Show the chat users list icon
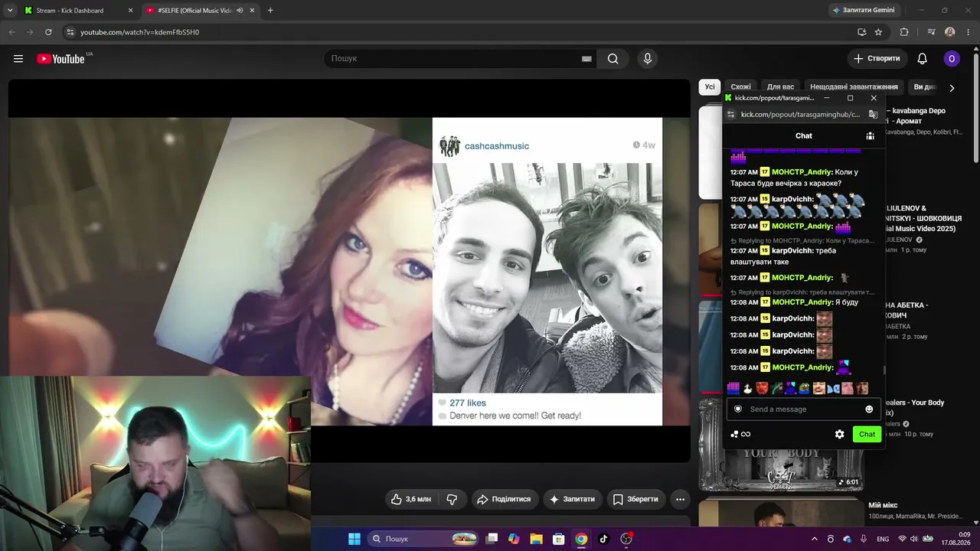Viewport: 980px width, 551px height. pos(870,135)
